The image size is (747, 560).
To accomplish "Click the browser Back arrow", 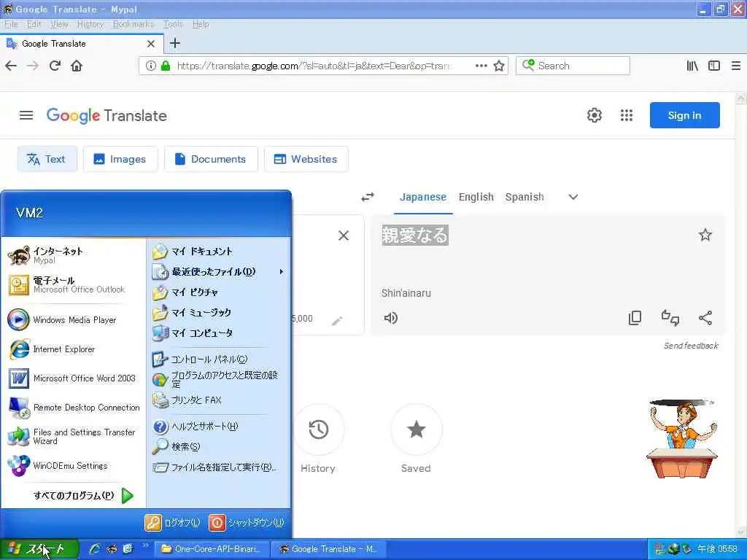I will click(x=11, y=66).
